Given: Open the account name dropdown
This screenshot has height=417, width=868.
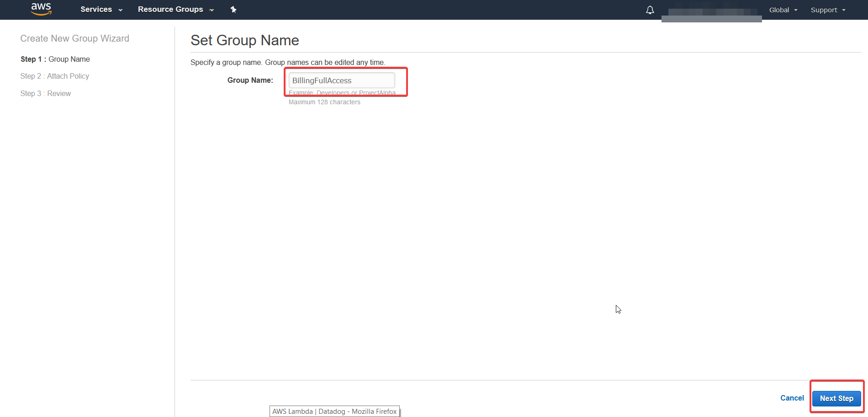Looking at the screenshot, I should point(711,10).
